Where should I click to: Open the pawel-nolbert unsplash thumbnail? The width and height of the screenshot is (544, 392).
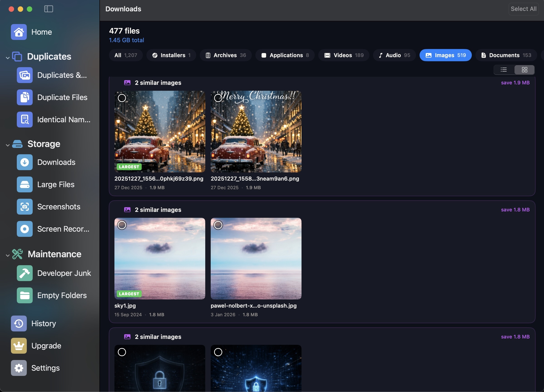click(256, 259)
